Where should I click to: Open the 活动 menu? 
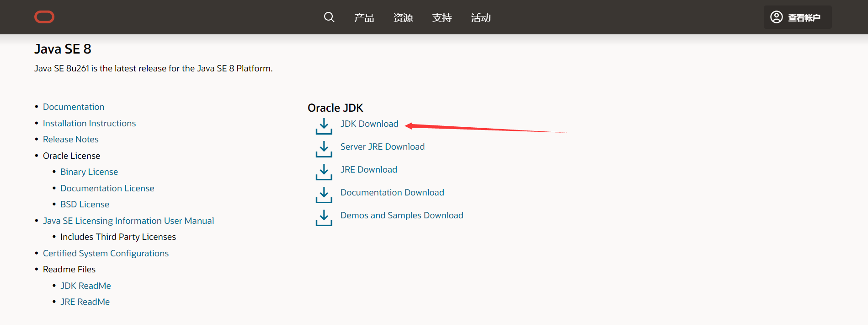481,17
